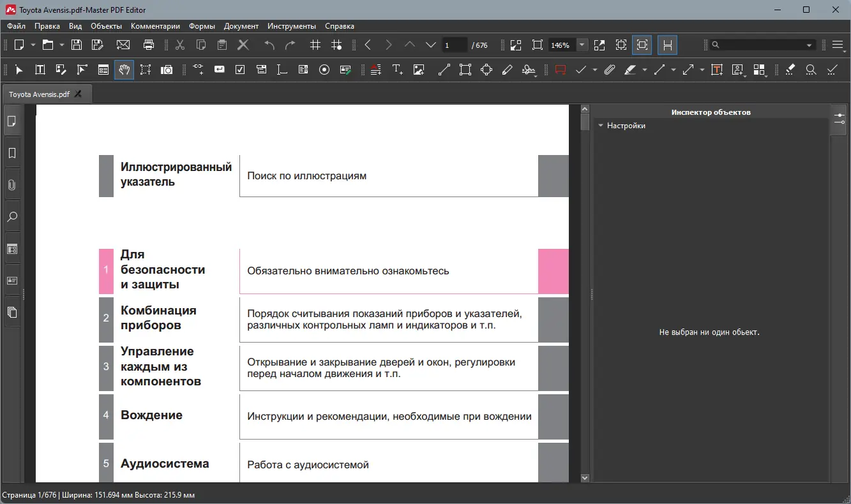
Task: Go to the next page with arrow button
Action: pos(388,45)
